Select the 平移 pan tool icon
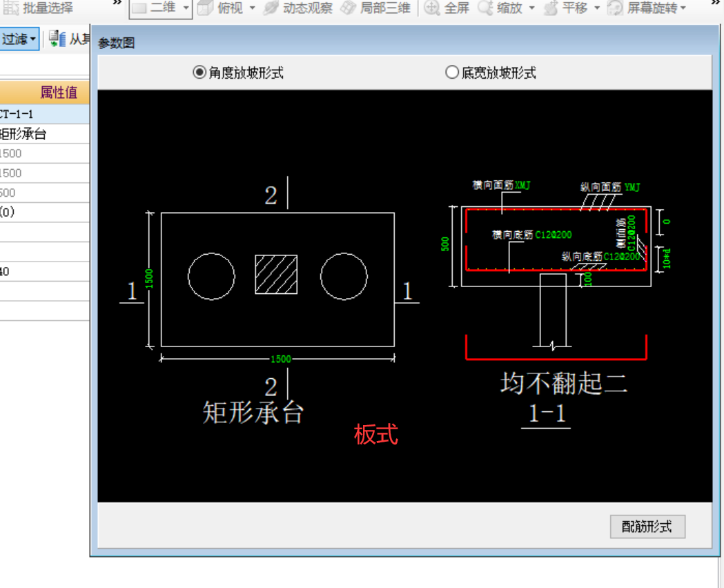Screen dimensions: 724x588 click(550, 8)
